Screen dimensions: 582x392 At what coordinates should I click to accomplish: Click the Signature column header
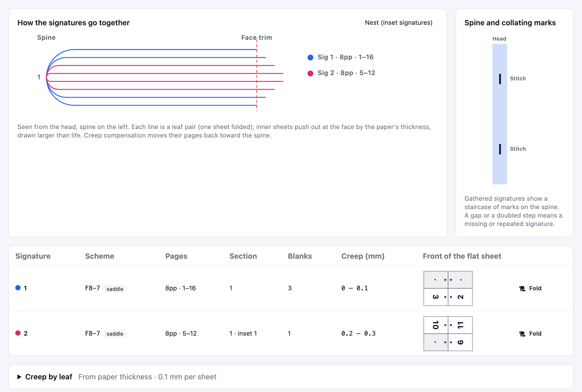pos(33,256)
